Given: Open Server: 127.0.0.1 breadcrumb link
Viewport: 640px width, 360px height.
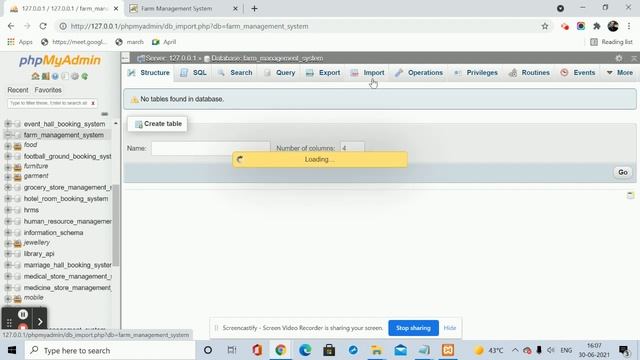Looking at the screenshot, I should point(170,58).
